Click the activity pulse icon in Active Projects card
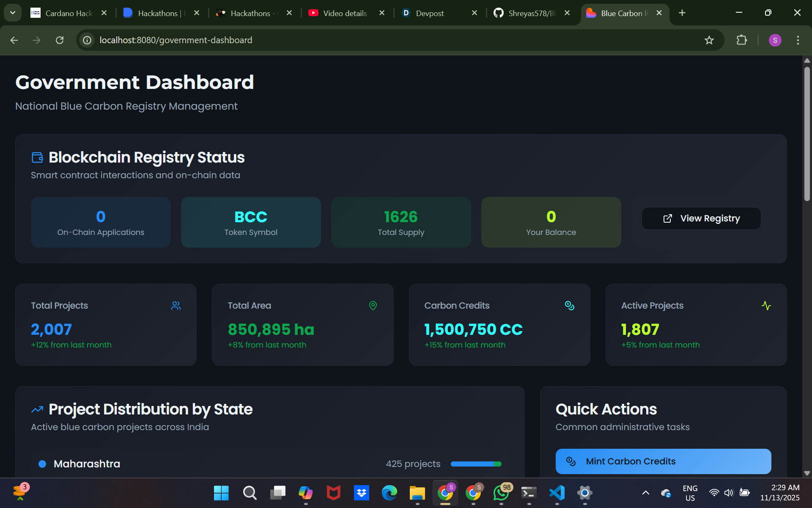Viewport: 812px width, 508px height. tap(766, 306)
